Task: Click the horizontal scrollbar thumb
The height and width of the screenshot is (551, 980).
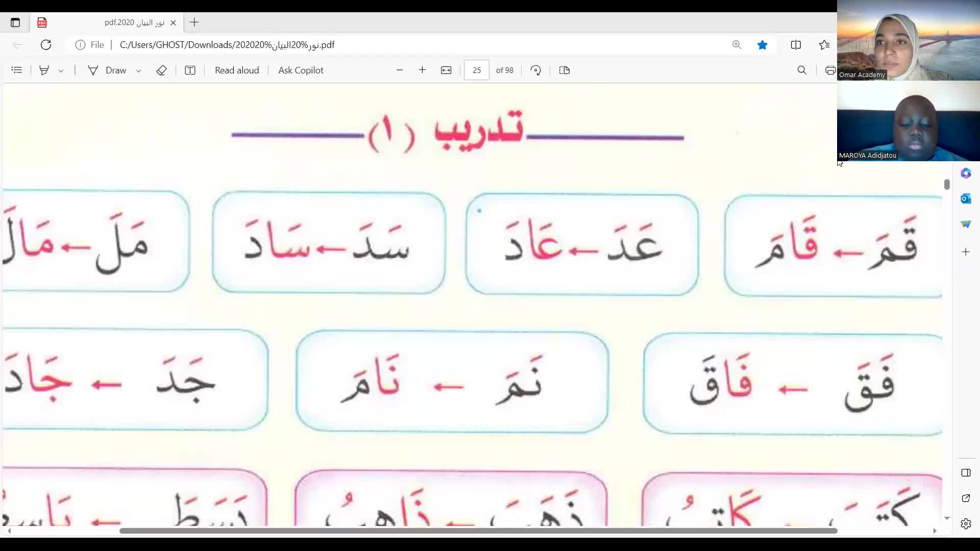Action: [478, 531]
